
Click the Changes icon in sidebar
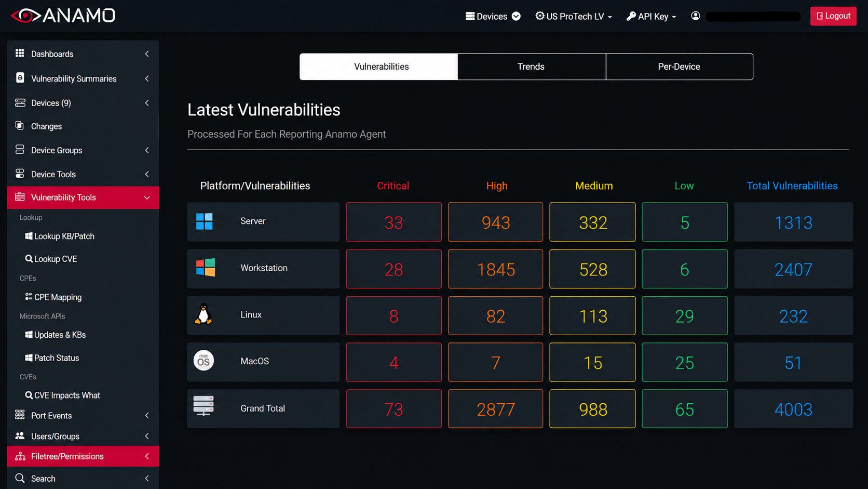20,126
